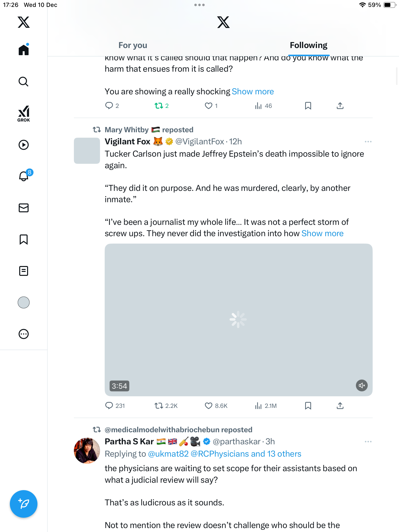Unmute the Vigilant Fox video
The width and height of the screenshot is (399, 532).
tap(362, 385)
